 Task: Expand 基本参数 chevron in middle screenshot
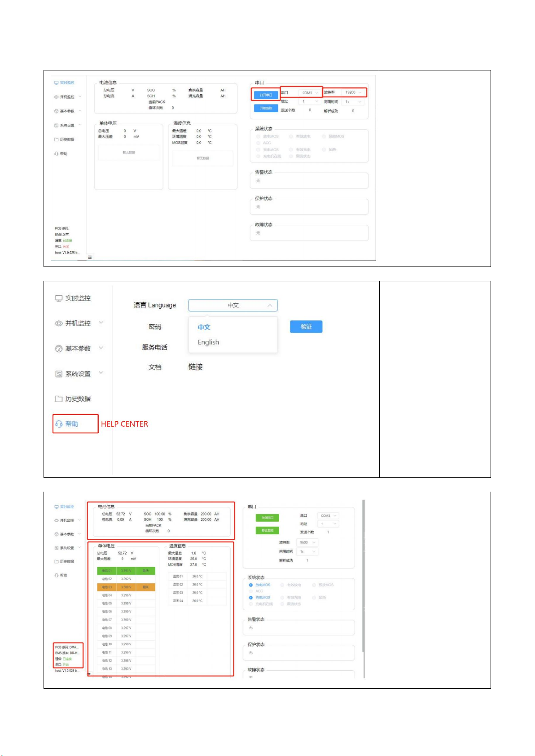(x=101, y=348)
